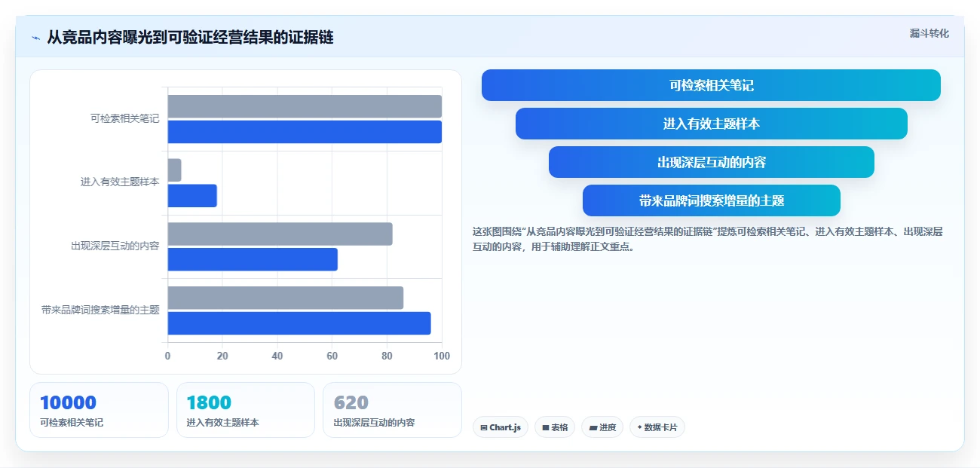Viewport: 980px width, 468px height.
Task: Click the table icon in 表格 tag
Action: [545, 428]
